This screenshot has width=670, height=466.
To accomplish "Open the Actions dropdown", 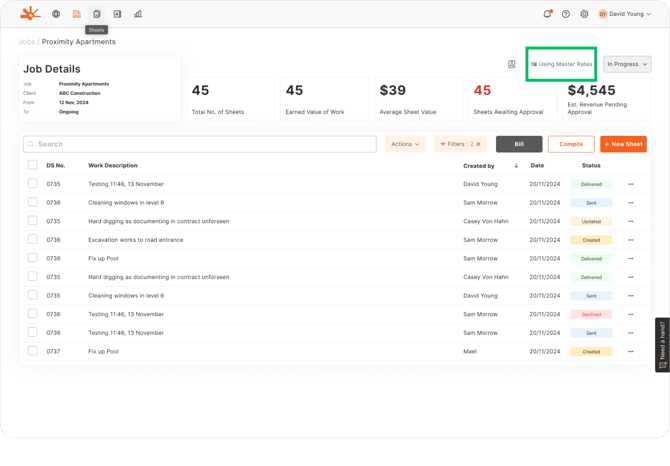I will [x=405, y=144].
